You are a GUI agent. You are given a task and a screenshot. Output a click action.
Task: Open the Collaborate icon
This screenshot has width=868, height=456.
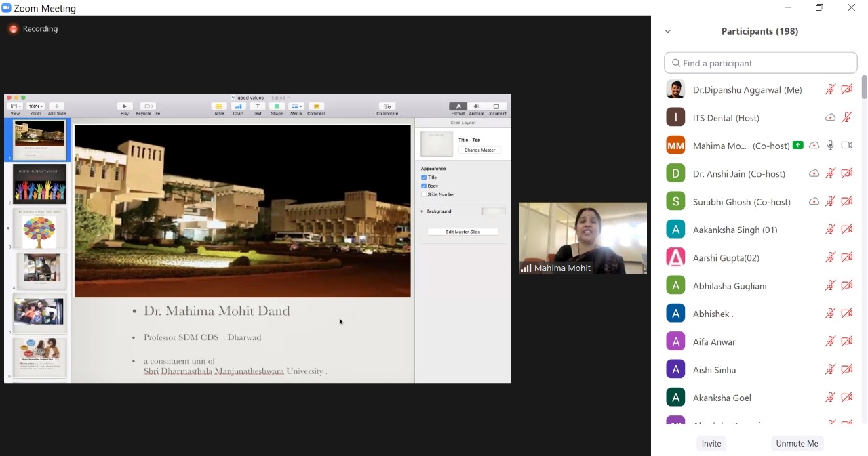[387, 106]
